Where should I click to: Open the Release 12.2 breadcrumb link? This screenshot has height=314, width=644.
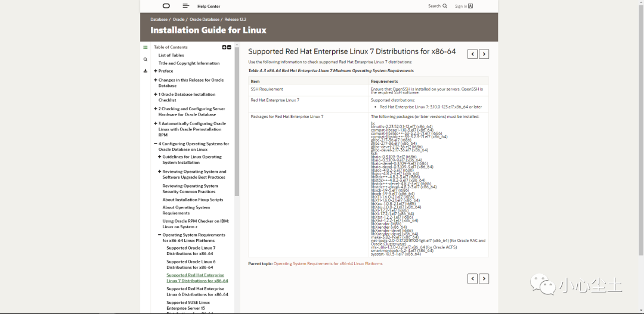pos(236,19)
